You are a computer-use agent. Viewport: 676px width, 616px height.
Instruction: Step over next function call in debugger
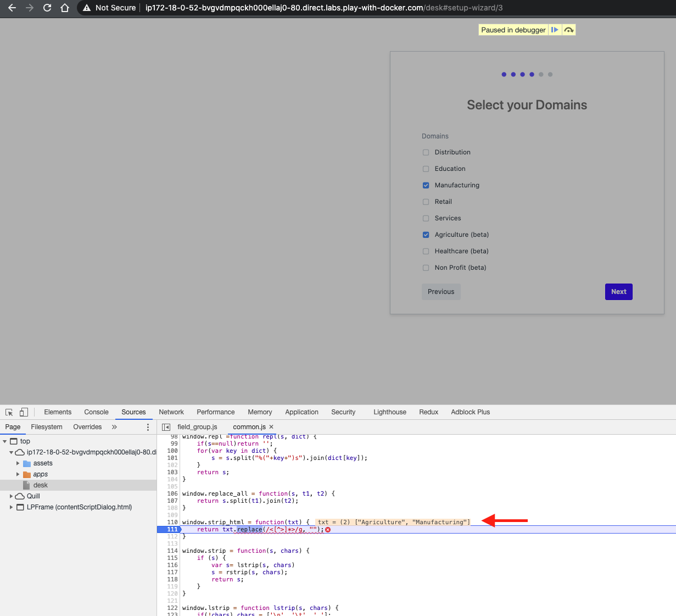(569, 30)
